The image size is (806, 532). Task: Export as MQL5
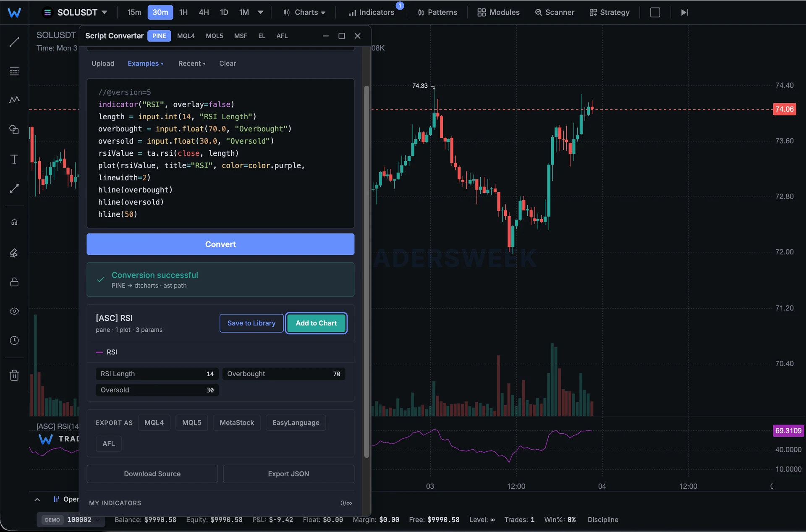coord(192,423)
